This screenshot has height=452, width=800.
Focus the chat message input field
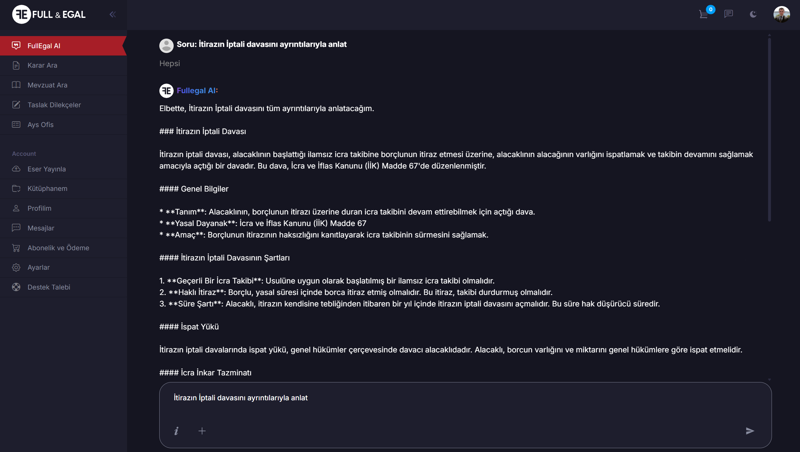click(x=460, y=398)
